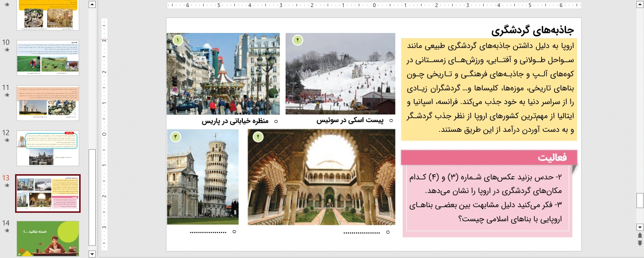Click the up arrow of the main editor scrollbar
The width and height of the screenshot is (644, 258).
[x=640, y=4]
